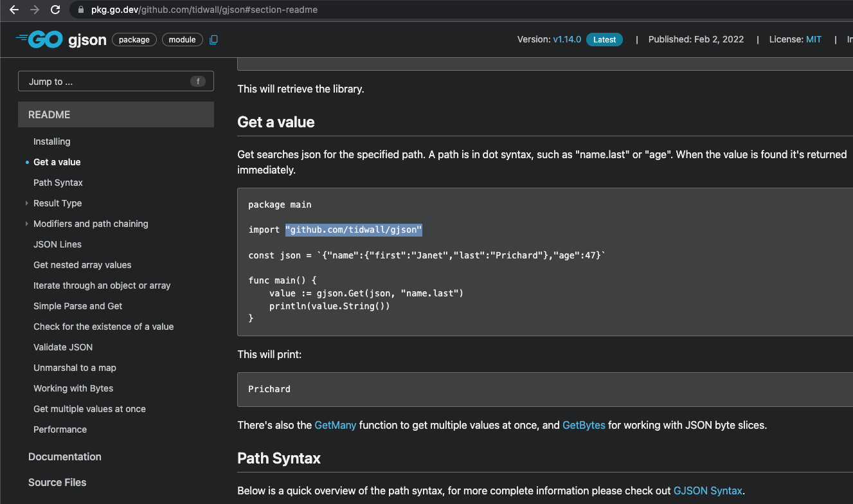Viewport: 853px width, 504px height.
Task: Open the GJSON Syntax link
Action: 708,491
